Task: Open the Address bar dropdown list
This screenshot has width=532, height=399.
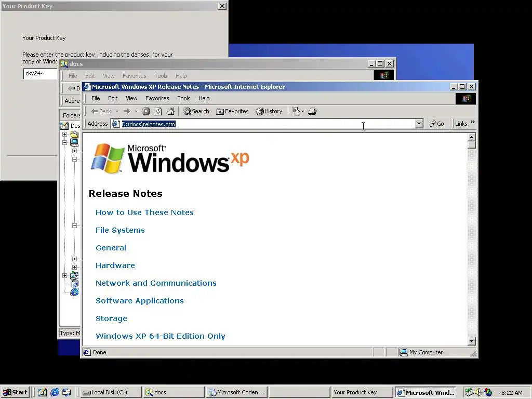Action: 419,124
